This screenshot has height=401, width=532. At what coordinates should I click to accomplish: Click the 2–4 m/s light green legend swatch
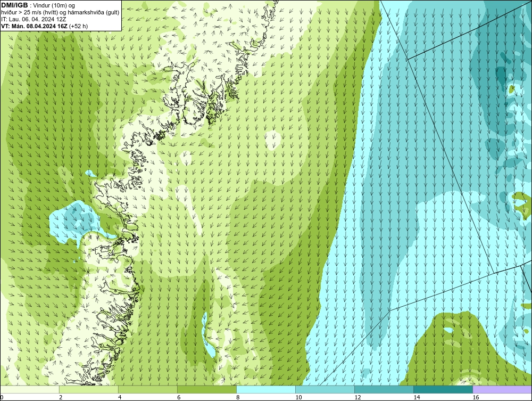[89, 389]
